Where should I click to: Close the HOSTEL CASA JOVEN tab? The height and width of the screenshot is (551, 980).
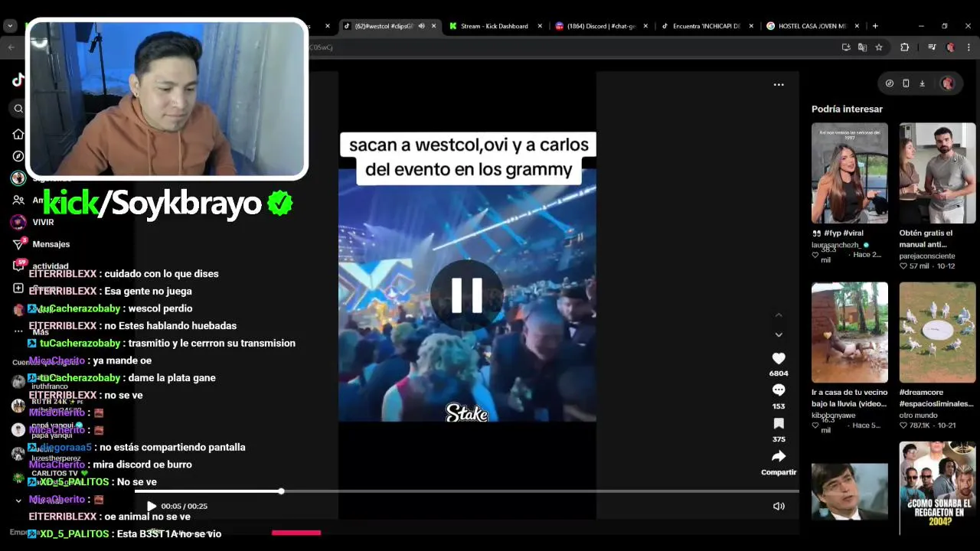857,26
